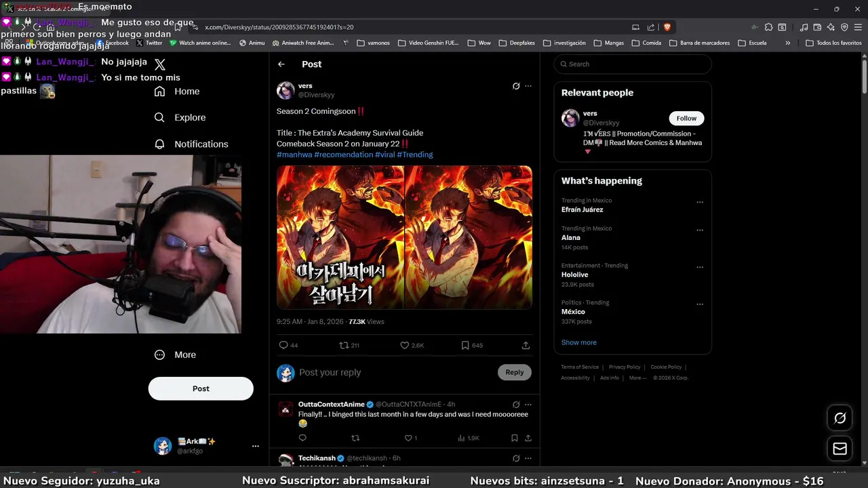Viewport: 868px width, 488px height.
Task: Click the grey Reply button
Action: pos(515,372)
